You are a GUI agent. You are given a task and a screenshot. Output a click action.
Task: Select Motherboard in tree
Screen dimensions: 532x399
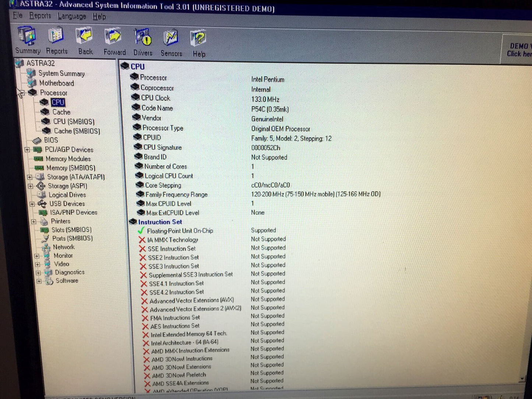tap(56, 83)
